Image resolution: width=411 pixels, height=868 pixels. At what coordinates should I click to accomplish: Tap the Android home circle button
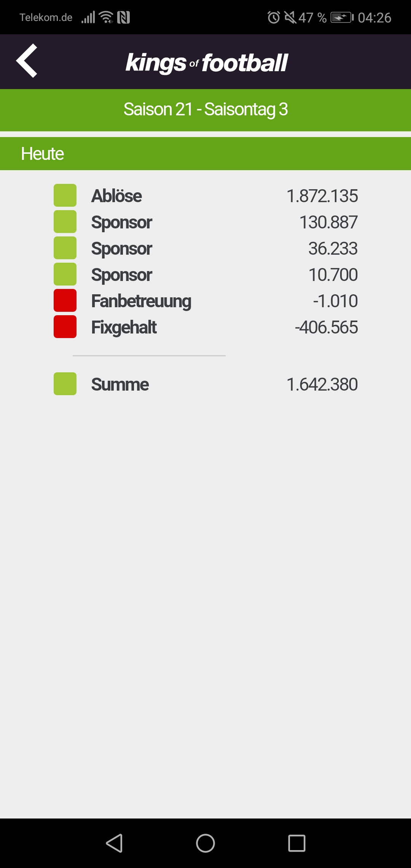tap(205, 843)
